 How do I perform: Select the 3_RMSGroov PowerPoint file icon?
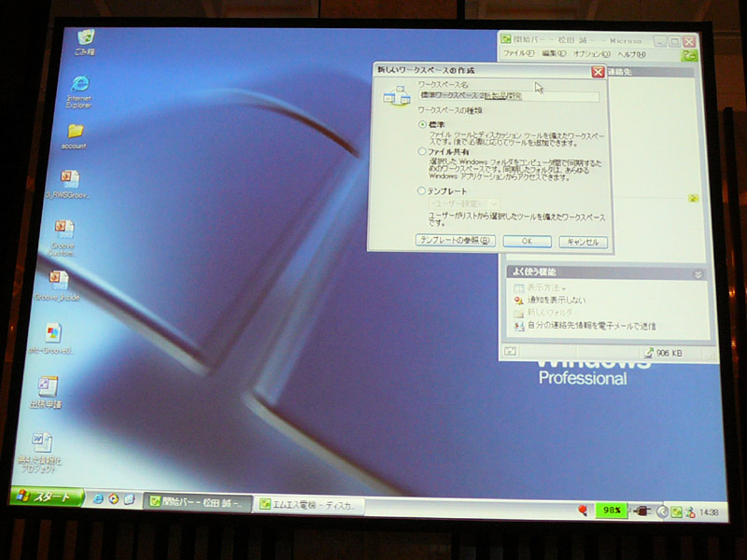pos(69,179)
